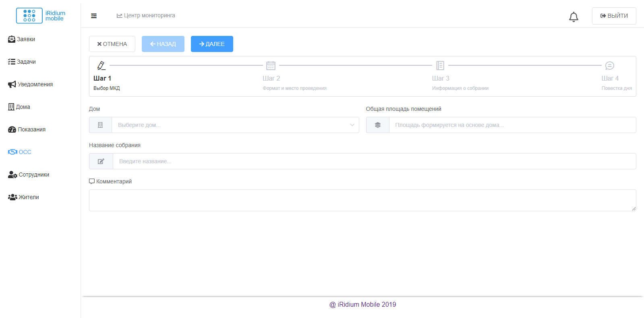This screenshot has width=644, height=318.
Task: Click the НАЗАД back button
Action: click(x=163, y=44)
